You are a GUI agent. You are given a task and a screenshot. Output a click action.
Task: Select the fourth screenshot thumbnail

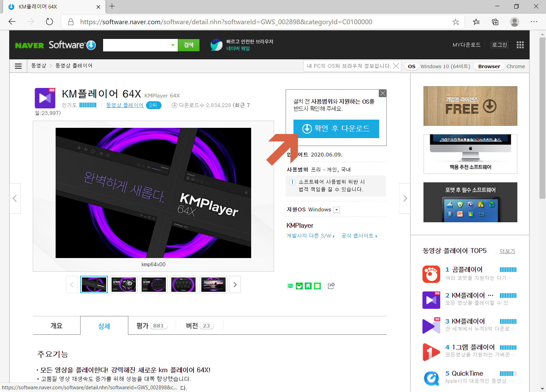click(x=184, y=284)
